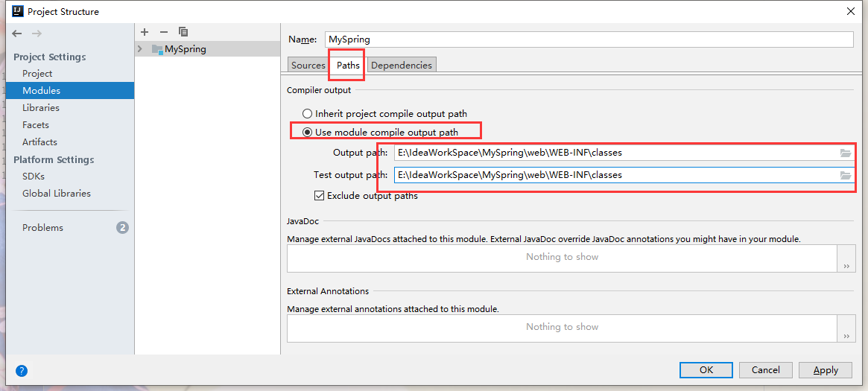
Task: Click the remove module minus icon
Action: [164, 32]
